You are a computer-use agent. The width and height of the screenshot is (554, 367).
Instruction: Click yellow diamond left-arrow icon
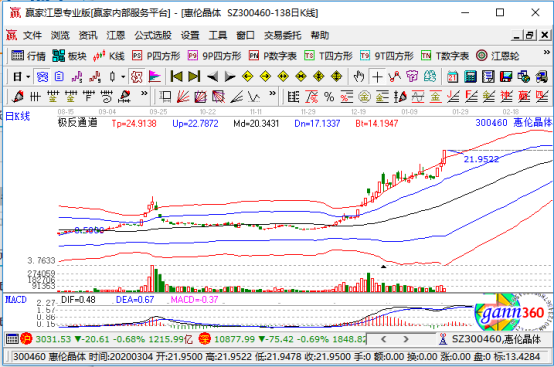248,77
